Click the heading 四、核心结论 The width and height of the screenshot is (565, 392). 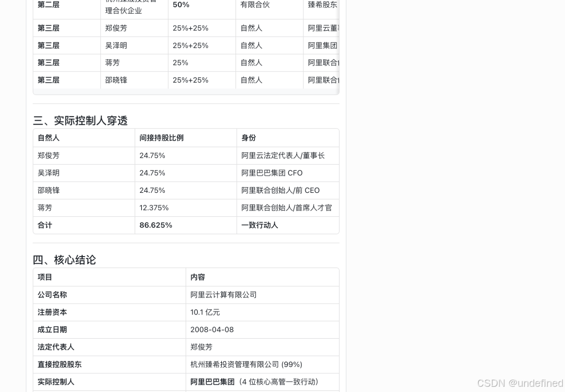point(64,260)
